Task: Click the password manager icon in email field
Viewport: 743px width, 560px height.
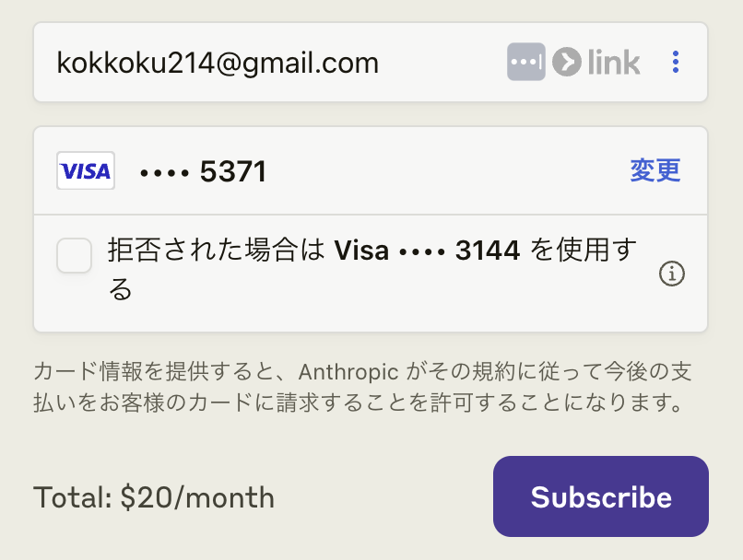Action: click(x=525, y=63)
